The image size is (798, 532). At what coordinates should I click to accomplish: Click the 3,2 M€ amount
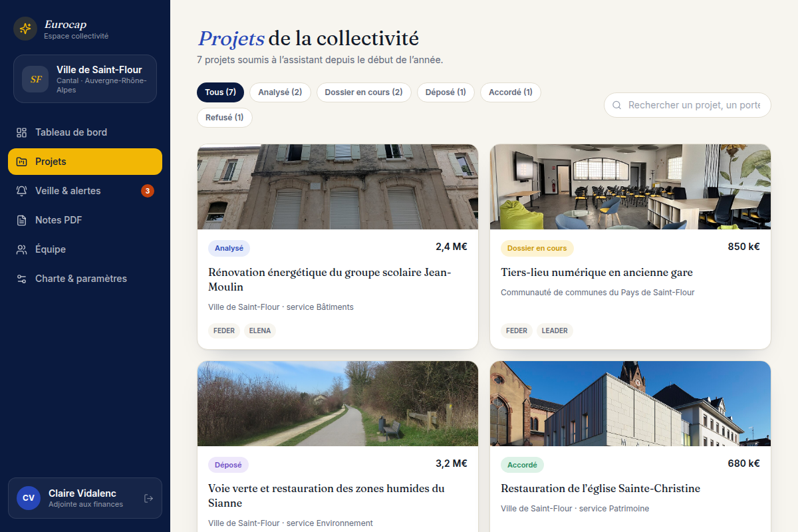(x=452, y=464)
